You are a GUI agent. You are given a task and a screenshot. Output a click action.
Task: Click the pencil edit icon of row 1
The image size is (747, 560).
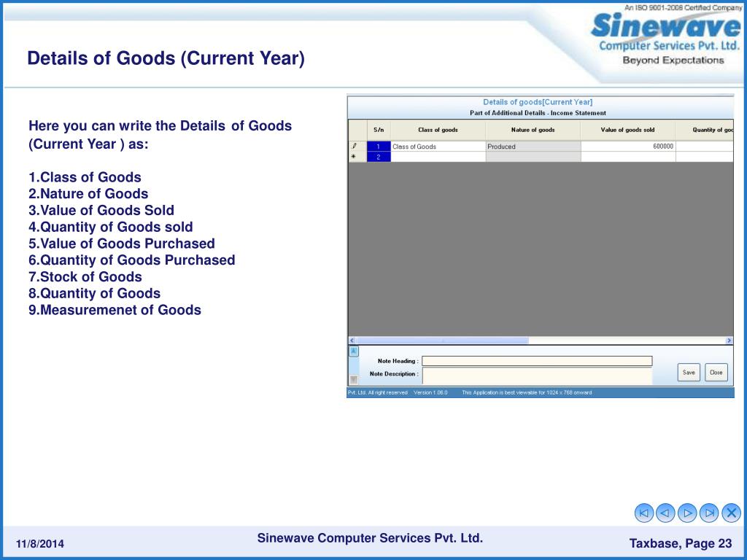tap(355, 146)
